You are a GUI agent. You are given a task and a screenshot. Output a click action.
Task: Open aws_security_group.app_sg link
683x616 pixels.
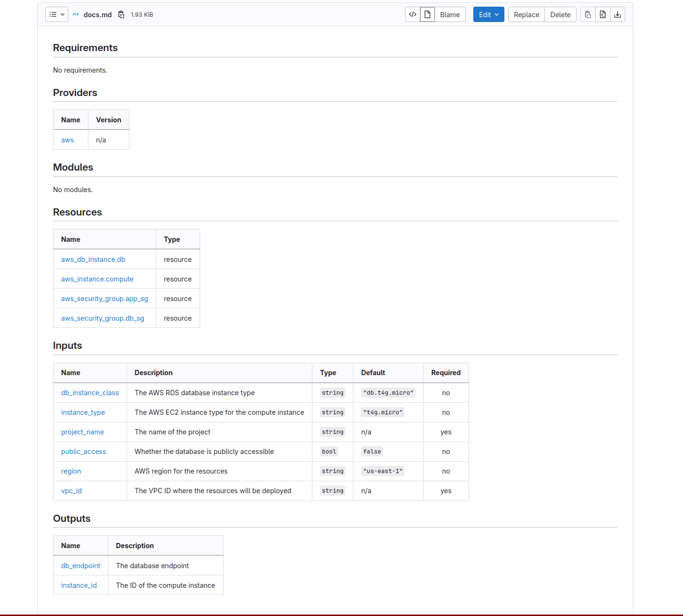click(x=105, y=299)
